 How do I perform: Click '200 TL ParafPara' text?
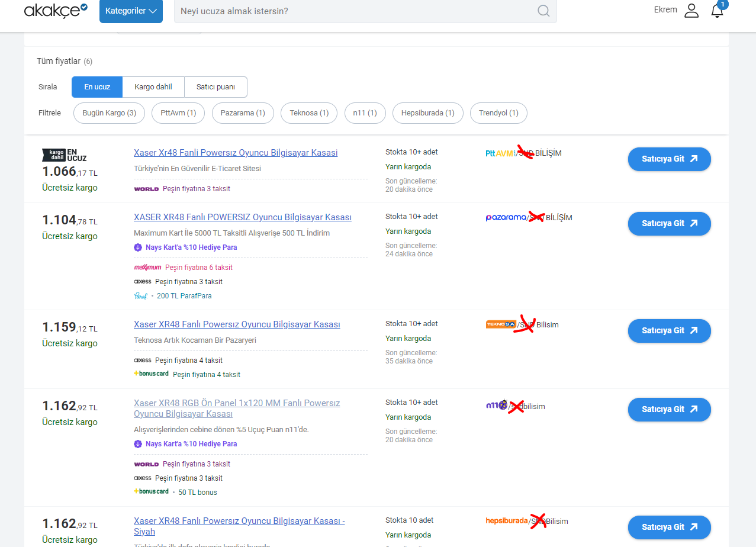[x=184, y=296]
